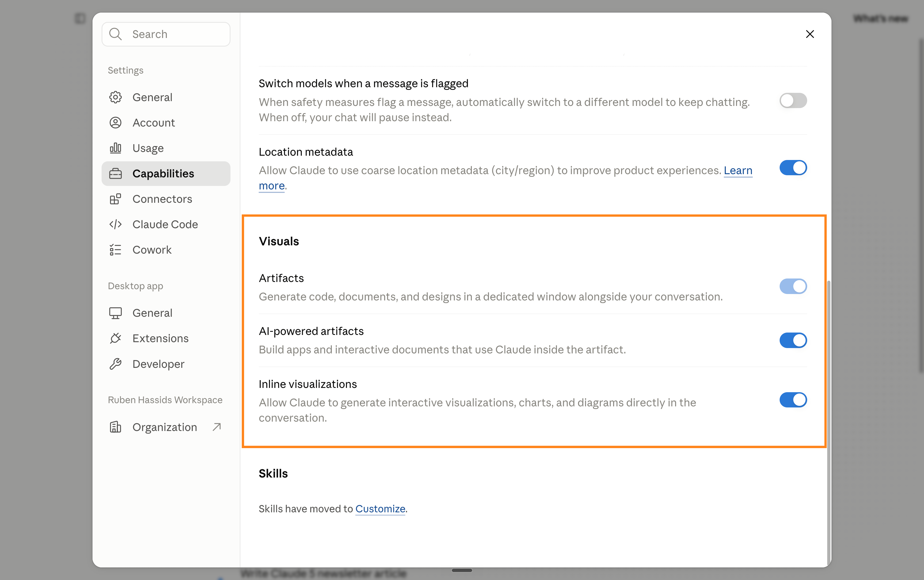Open the Organization workspace link
The image size is (924, 580).
[166, 427]
